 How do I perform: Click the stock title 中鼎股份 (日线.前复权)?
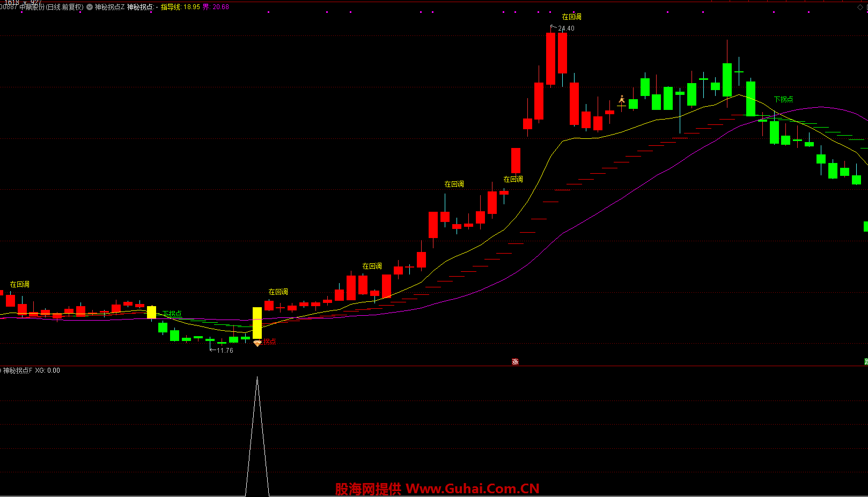(x=52, y=7)
